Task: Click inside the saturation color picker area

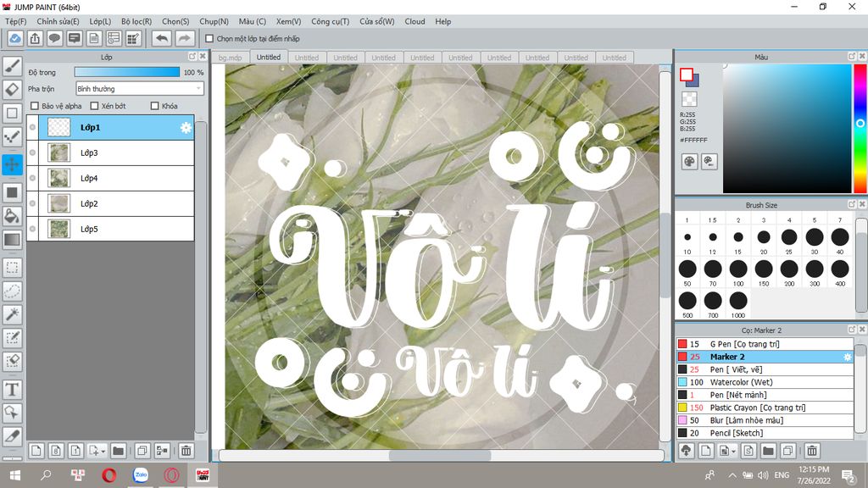Action: (787, 129)
